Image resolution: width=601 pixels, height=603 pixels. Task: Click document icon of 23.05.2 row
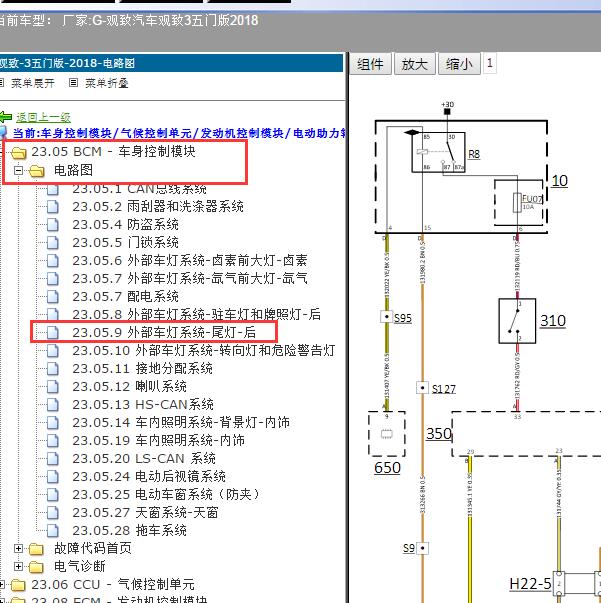tap(53, 207)
